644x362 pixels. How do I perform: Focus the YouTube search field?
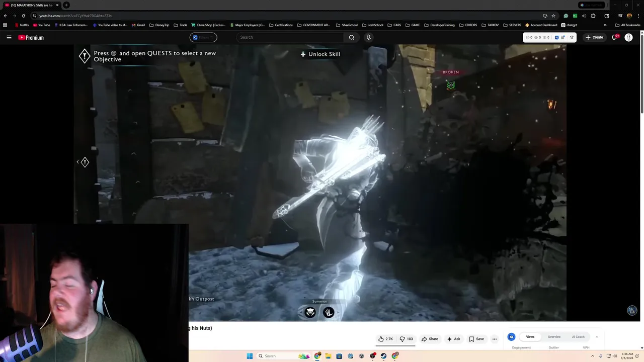[x=290, y=37]
